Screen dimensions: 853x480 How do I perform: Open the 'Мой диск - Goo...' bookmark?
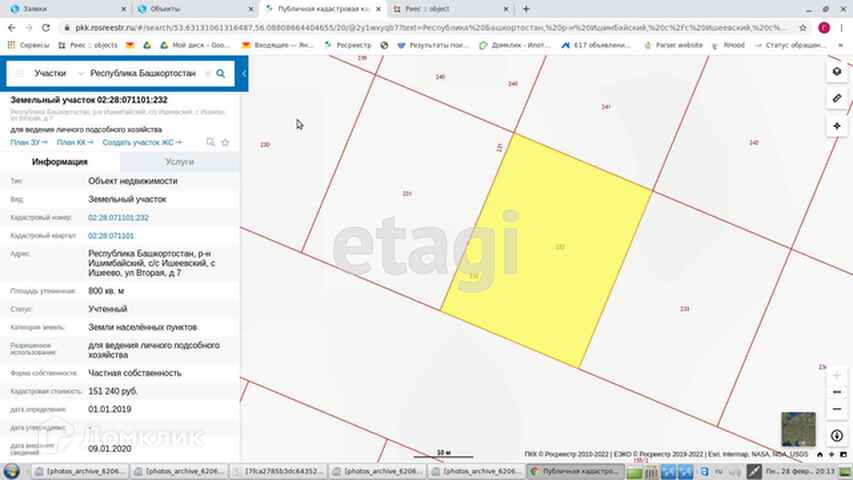pyautogui.click(x=195, y=45)
